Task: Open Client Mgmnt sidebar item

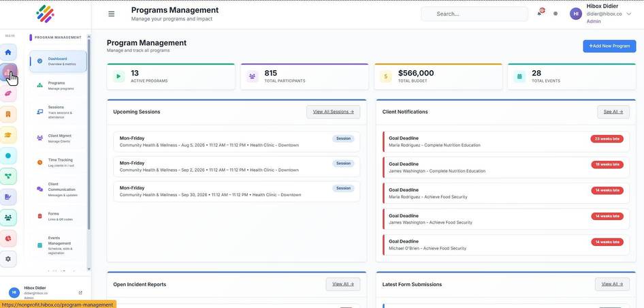Action: click(58, 138)
